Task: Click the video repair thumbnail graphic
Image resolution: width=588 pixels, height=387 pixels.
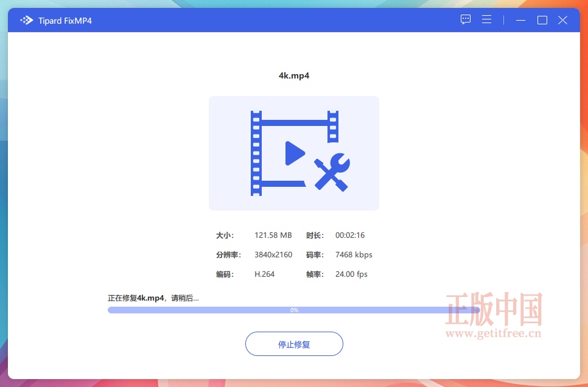Action: [x=294, y=153]
